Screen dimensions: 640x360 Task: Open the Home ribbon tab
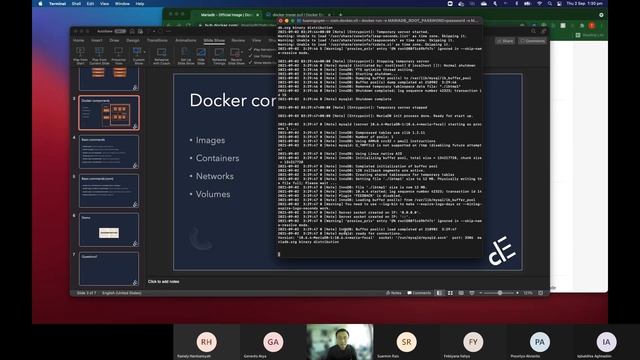(x=78, y=40)
